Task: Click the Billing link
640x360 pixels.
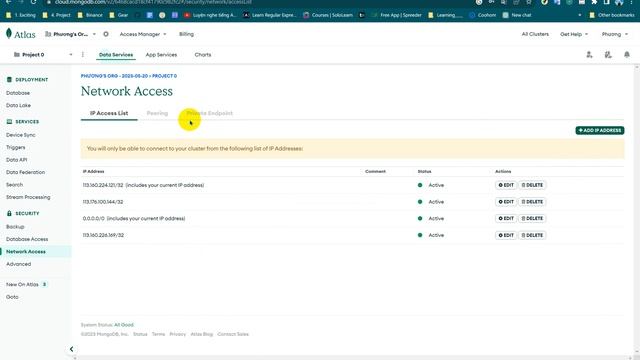Action: coord(186,34)
